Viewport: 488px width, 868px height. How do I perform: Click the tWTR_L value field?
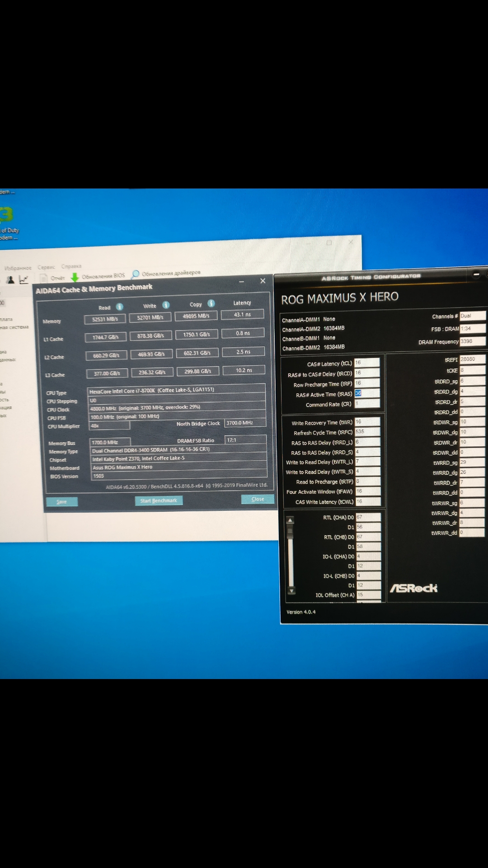coord(368,462)
